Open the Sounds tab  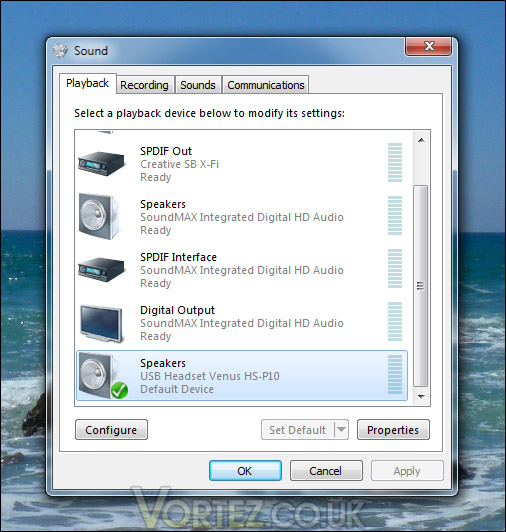tap(198, 85)
